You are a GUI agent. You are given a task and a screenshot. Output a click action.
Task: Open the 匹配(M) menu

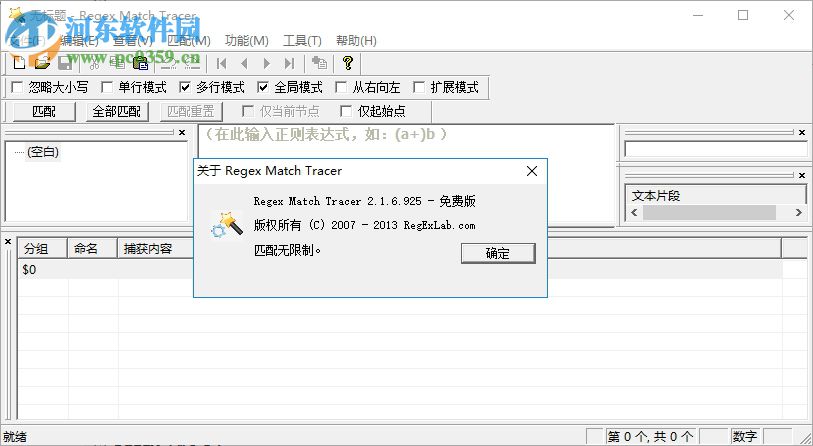pos(189,40)
